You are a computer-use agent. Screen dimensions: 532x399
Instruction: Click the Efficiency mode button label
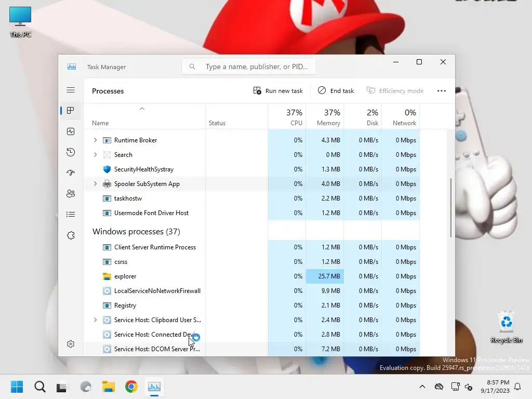point(402,91)
